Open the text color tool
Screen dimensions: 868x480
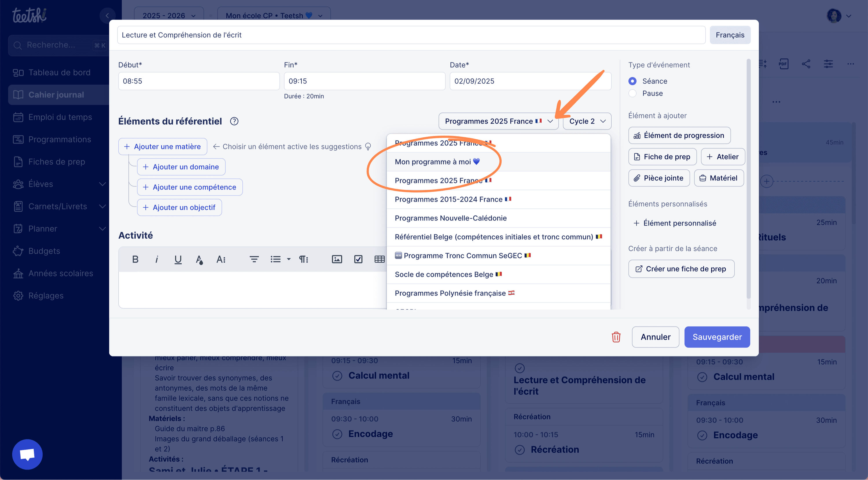(199, 259)
